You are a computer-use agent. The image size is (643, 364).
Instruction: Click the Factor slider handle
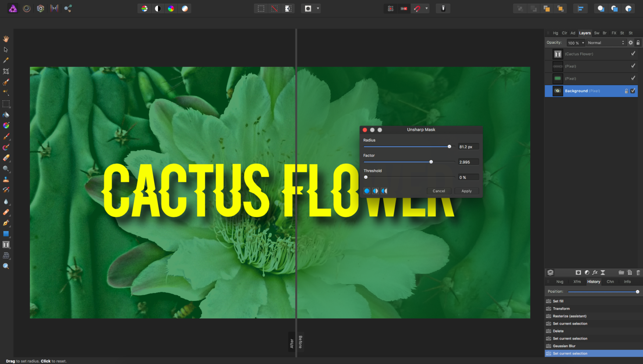tap(431, 162)
